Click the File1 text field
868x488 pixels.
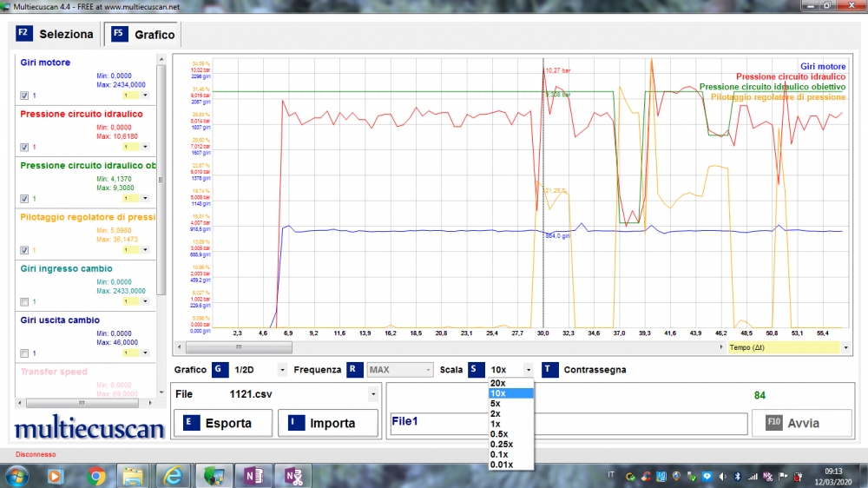coord(568,424)
